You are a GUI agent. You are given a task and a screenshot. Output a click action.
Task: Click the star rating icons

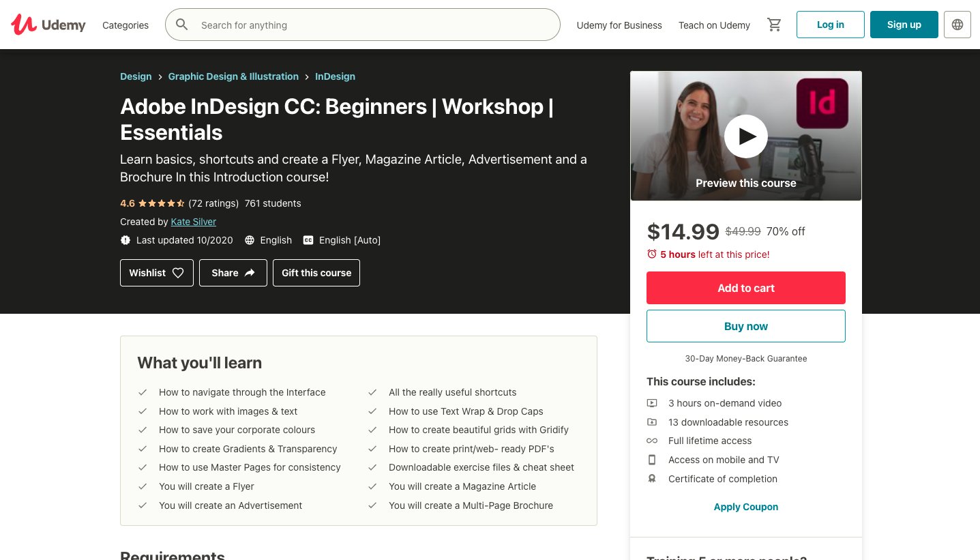pos(162,203)
